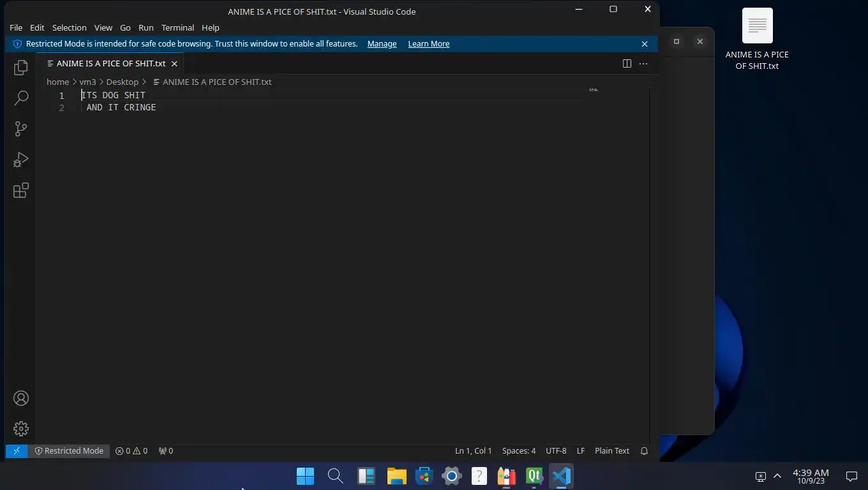Open the Edit menu

click(37, 27)
